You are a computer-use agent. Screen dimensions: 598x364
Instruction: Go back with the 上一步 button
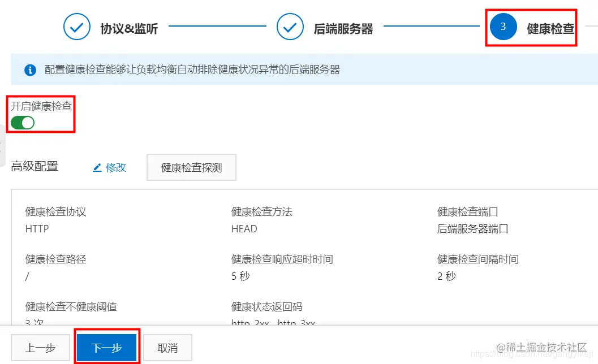click(x=40, y=348)
